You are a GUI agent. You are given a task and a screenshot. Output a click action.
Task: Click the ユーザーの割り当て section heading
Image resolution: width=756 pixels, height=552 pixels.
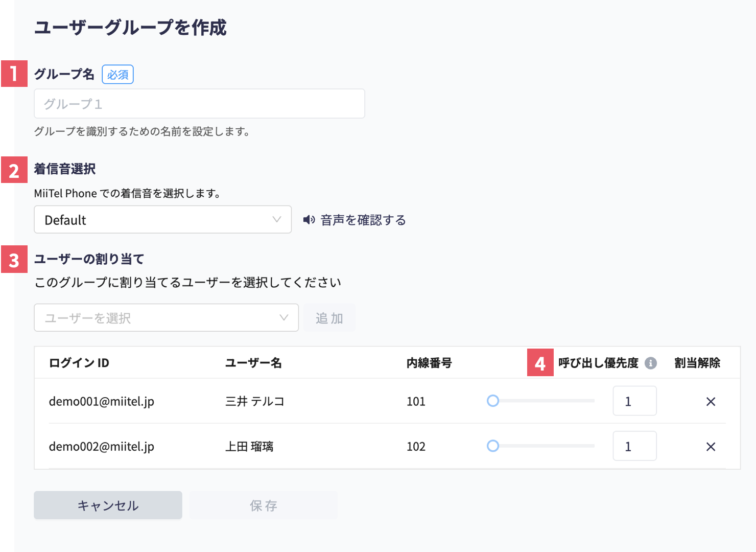[89, 259]
